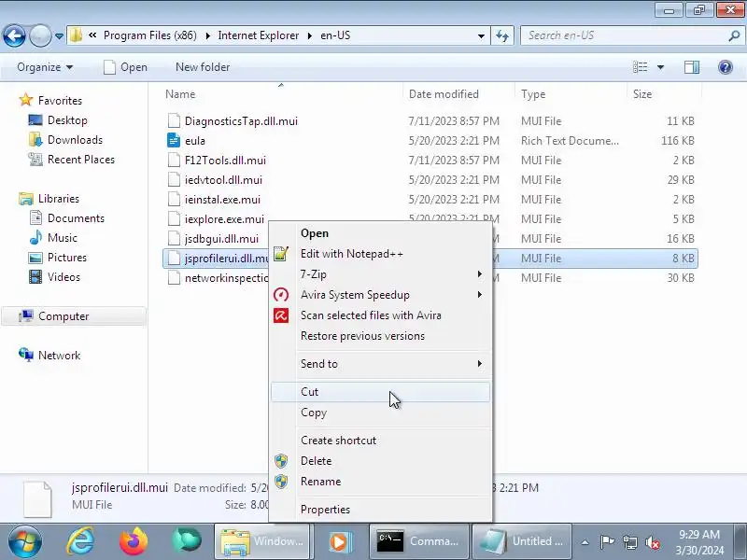The height and width of the screenshot is (560, 747).
Task: Open Help with the question mark icon
Action: (726, 67)
